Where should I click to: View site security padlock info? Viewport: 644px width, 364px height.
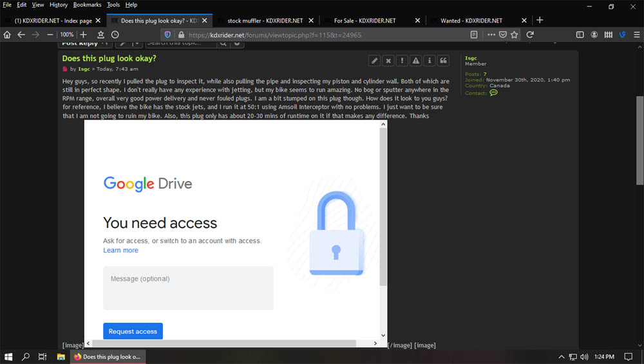coord(181,35)
